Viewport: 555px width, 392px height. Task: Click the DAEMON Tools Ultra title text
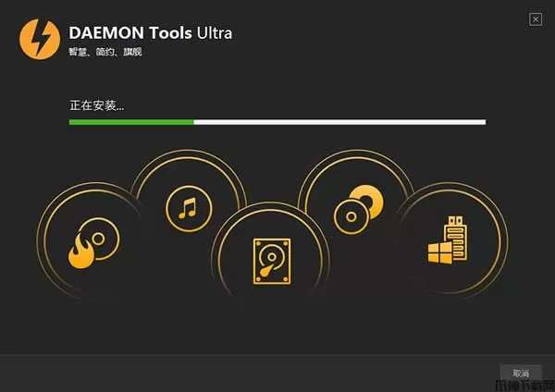click(x=151, y=33)
